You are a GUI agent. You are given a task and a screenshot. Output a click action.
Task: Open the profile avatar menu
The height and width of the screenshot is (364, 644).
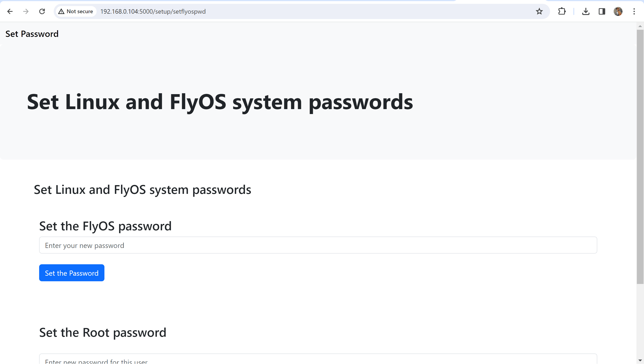618,11
